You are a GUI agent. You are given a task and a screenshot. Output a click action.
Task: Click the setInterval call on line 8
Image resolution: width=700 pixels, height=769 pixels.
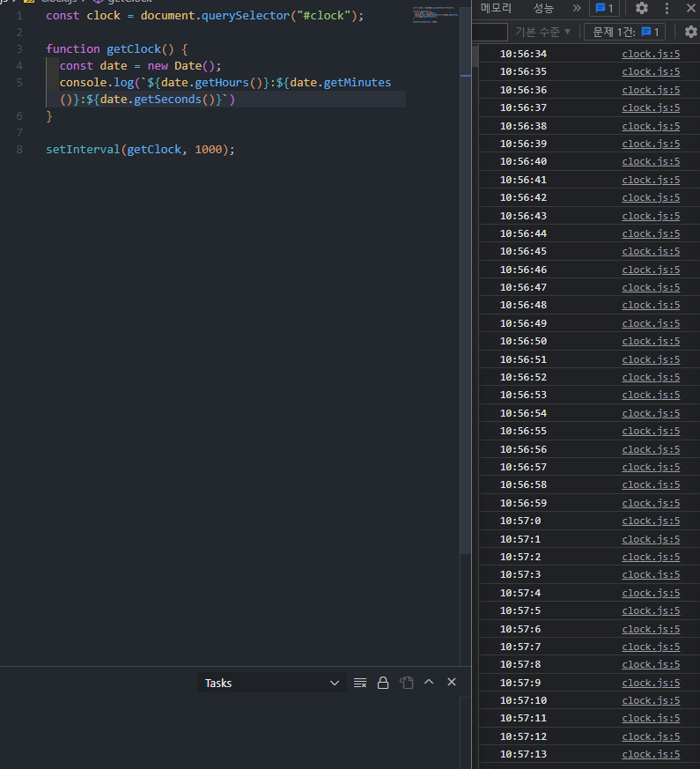[x=83, y=150]
